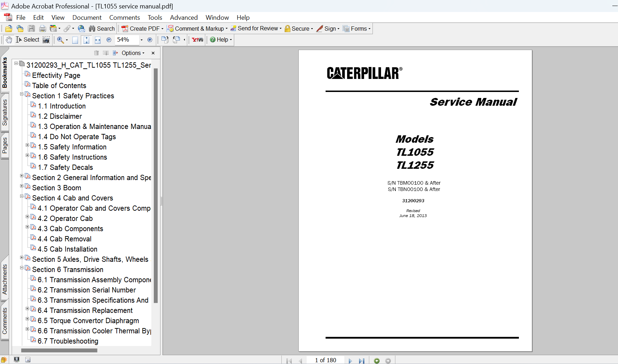Collapse Section 1 Safety Practices

click(x=22, y=94)
